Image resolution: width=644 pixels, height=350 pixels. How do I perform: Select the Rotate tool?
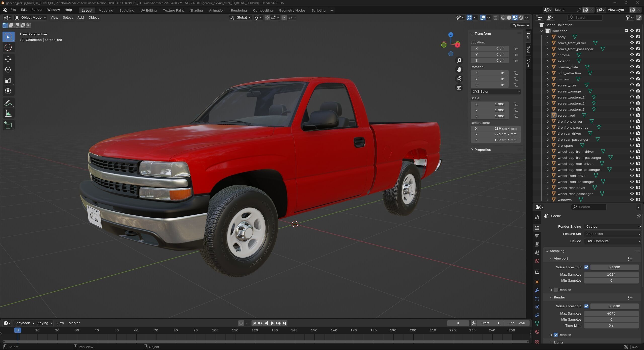pos(8,70)
